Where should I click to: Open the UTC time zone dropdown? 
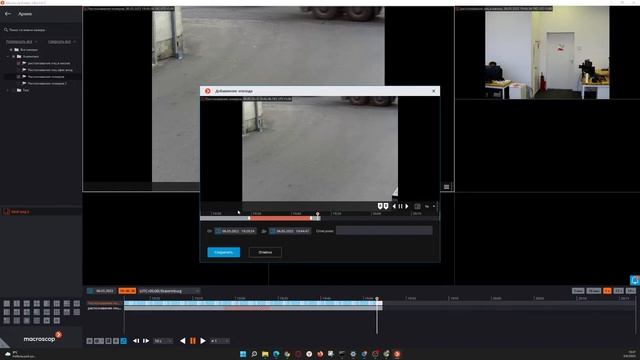pos(169,291)
